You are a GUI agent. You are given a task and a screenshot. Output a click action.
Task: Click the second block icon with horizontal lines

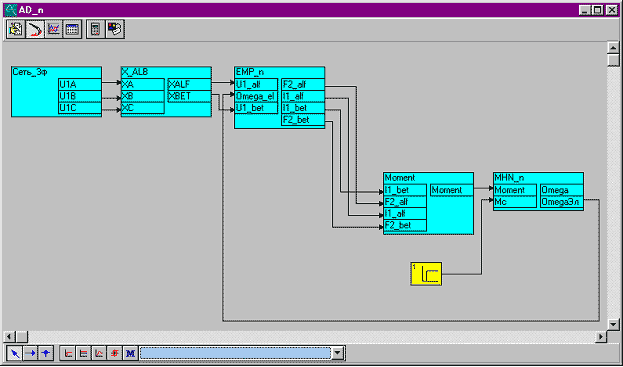[84, 353]
